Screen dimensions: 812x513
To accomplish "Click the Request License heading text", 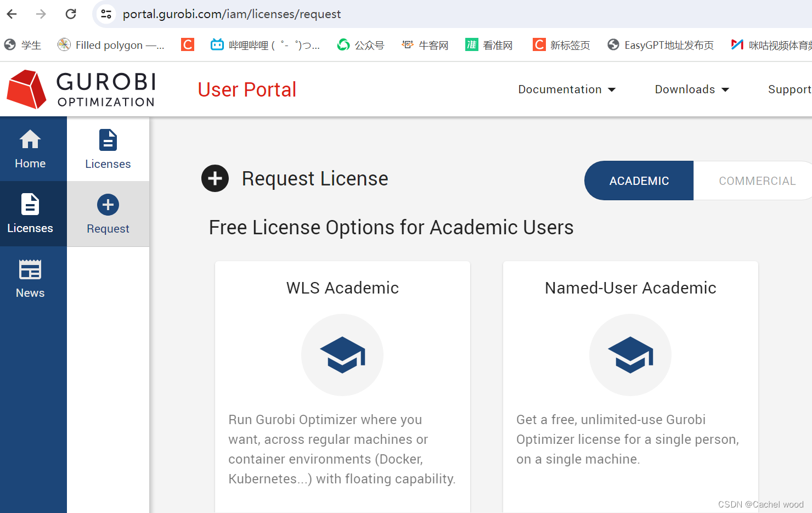I will pos(315,179).
